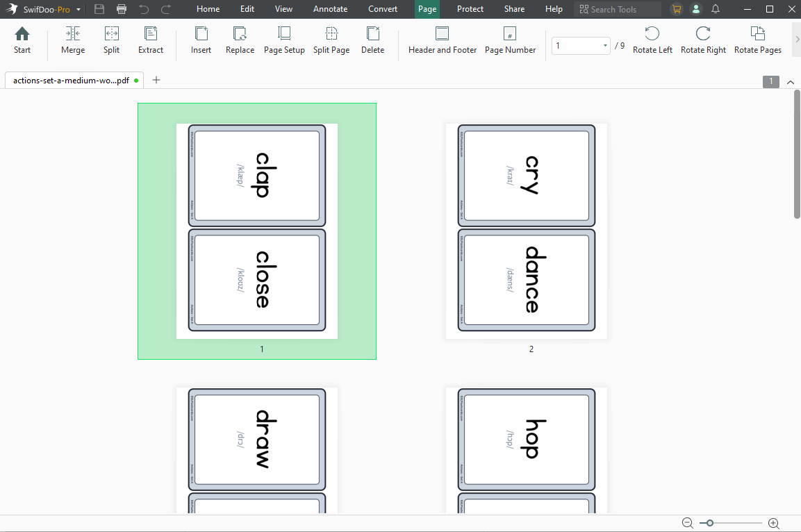Open the Convert menu
The width and height of the screenshot is (801, 532).
383,9
